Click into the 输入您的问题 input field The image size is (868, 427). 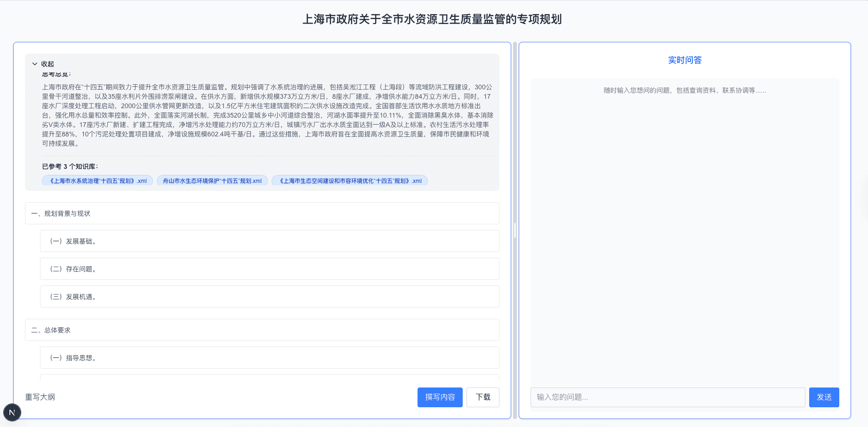[x=667, y=397]
